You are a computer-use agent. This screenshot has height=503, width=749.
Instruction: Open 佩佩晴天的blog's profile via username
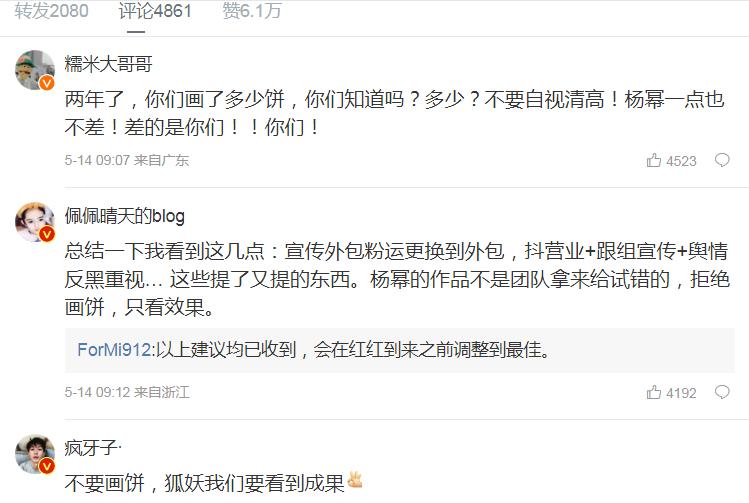[x=125, y=216]
